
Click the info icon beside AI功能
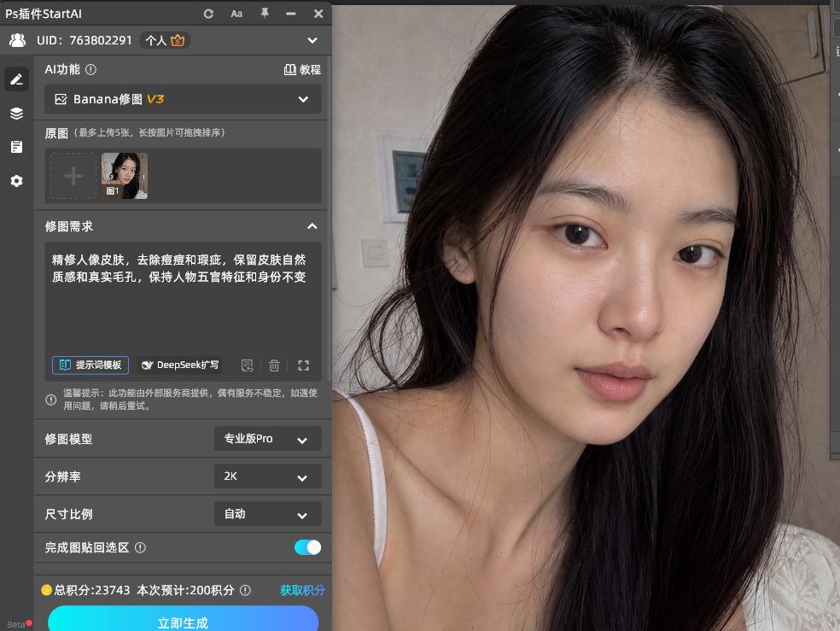[x=91, y=70]
